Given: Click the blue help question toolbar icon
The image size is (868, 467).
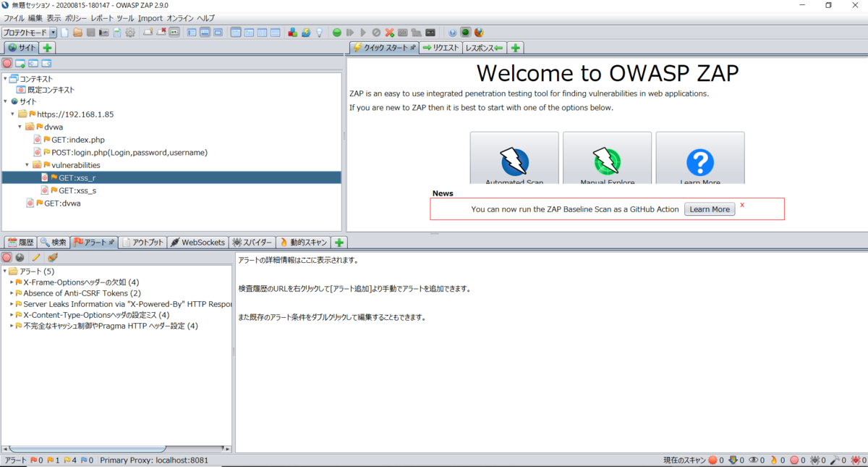Looking at the screenshot, I should [x=453, y=33].
